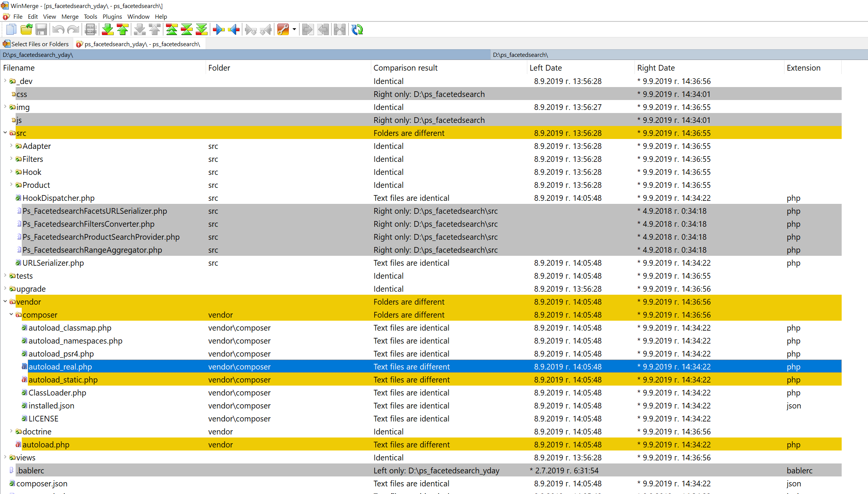The image size is (868, 494).
Task: Go to next difference with green down arrow
Action: [108, 29]
